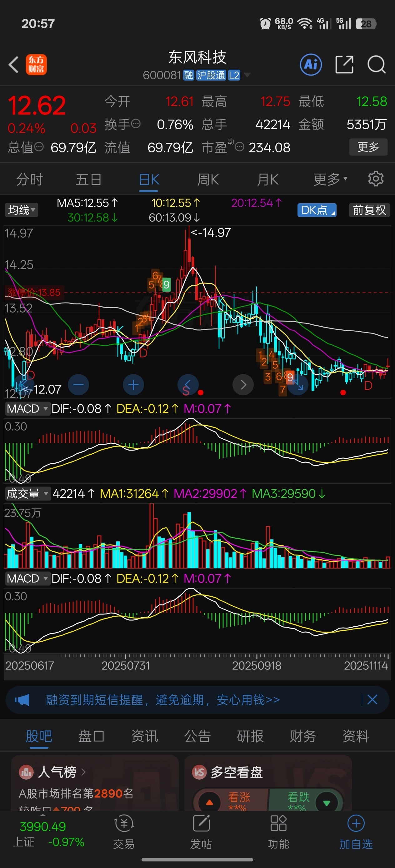The width and height of the screenshot is (395, 868).
Task: Vote 看涨 bullish
Action: [231, 800]
